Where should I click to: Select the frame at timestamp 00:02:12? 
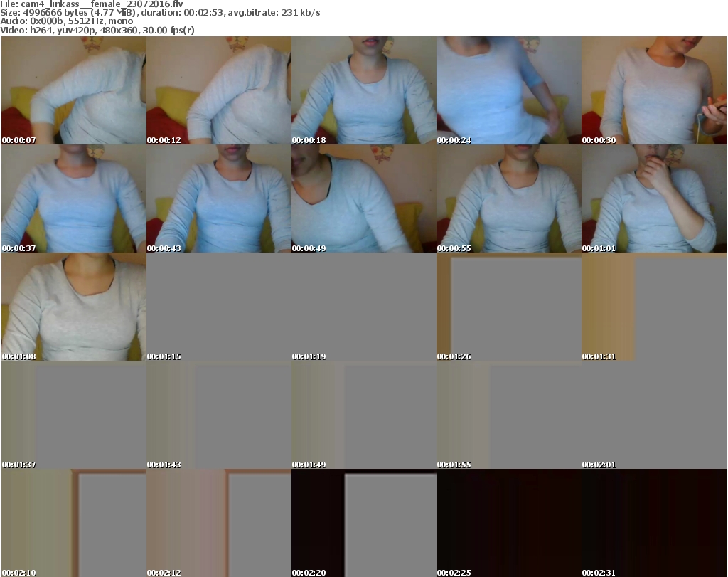219,523
